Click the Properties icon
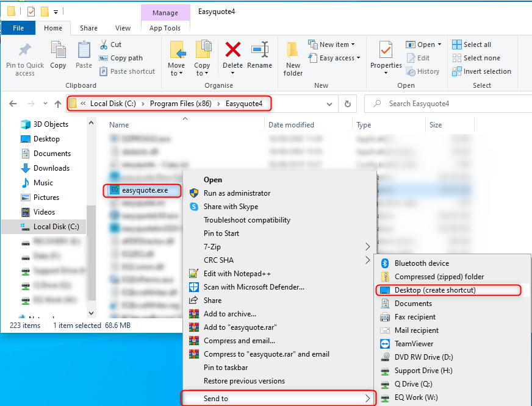Viewport: 532px width, 406px height. (386, 50)
